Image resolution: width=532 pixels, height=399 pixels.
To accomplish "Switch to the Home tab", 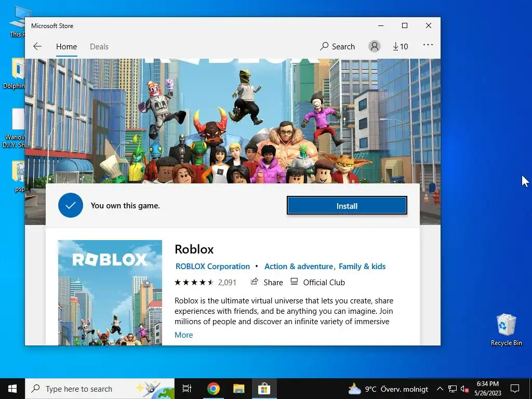I will (x=66, y=46).
